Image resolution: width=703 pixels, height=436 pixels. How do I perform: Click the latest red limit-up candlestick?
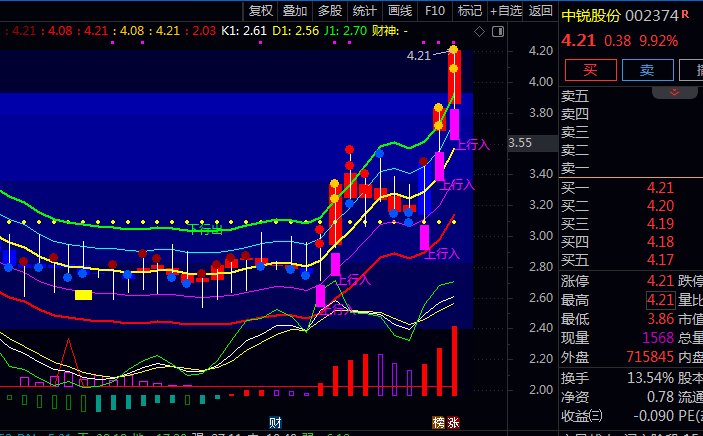454,76
